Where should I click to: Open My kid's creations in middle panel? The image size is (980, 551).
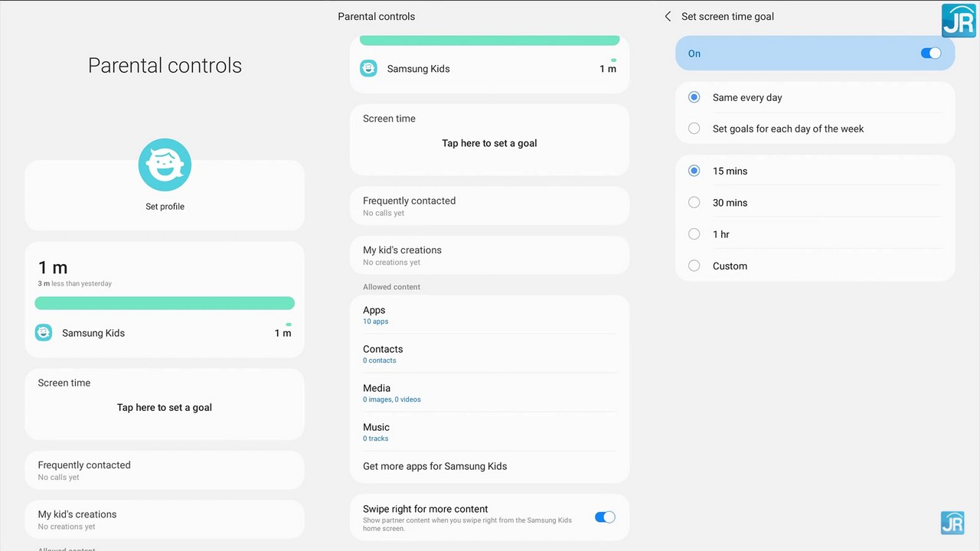[x=489, y=255]
